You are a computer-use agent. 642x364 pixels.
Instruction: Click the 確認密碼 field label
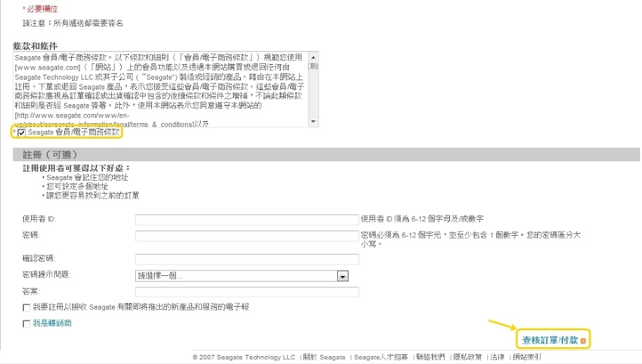39,258
